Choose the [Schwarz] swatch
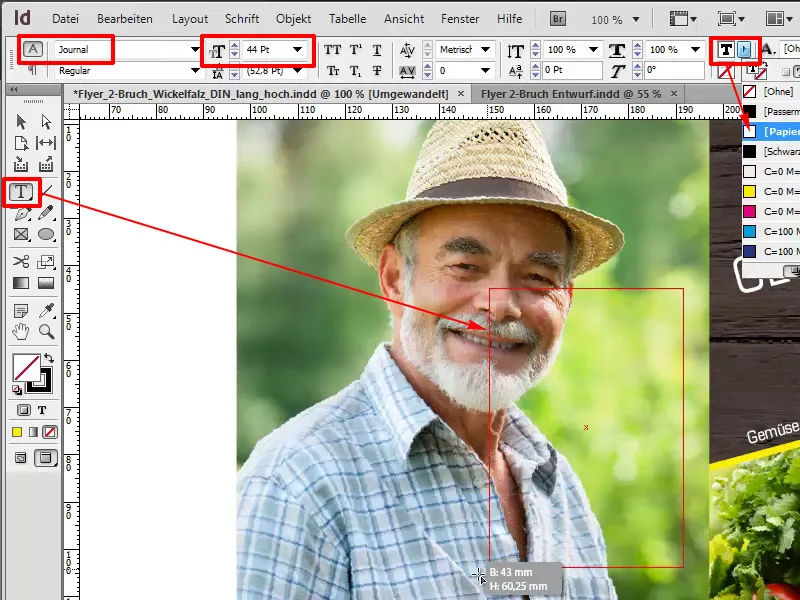Image resolution: width=800 pixels, height=600 pixels. tap(770, 152)
